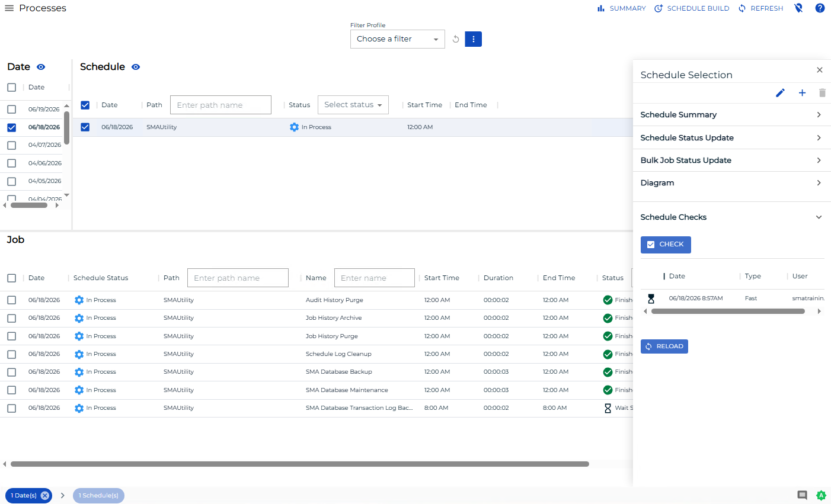
Task: Click the RELOAD button
Action: 664,346
